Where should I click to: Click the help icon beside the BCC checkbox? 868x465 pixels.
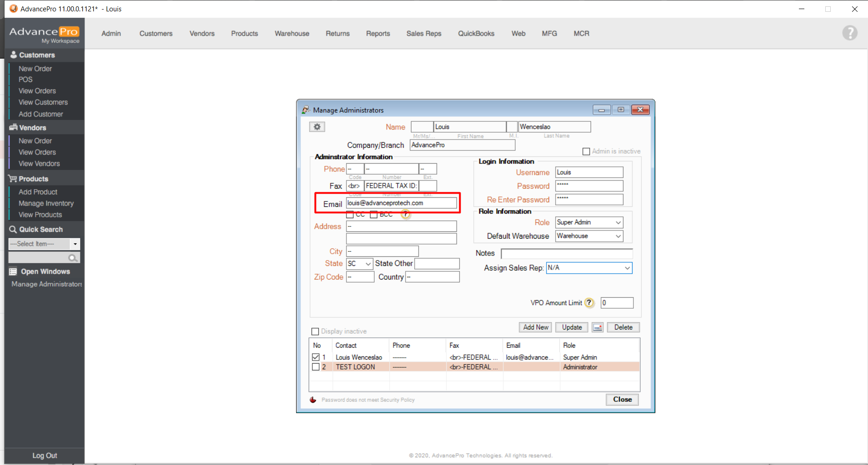coord(406,215)
